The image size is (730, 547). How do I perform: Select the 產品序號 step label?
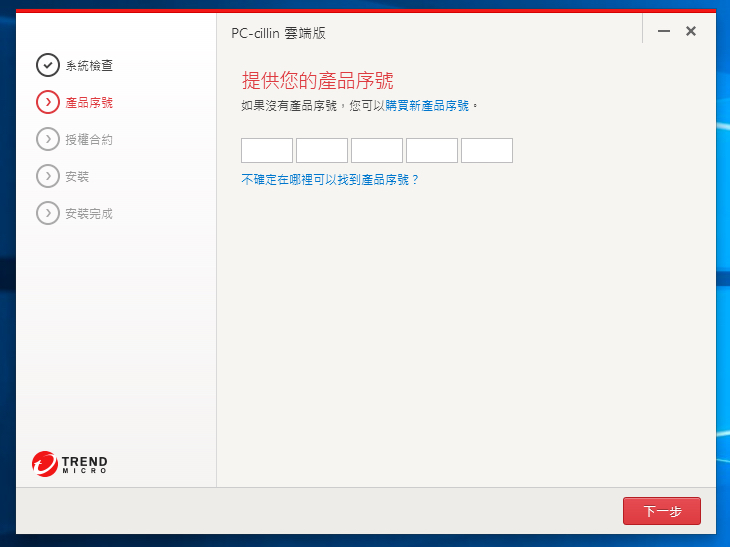coord(89,102)
